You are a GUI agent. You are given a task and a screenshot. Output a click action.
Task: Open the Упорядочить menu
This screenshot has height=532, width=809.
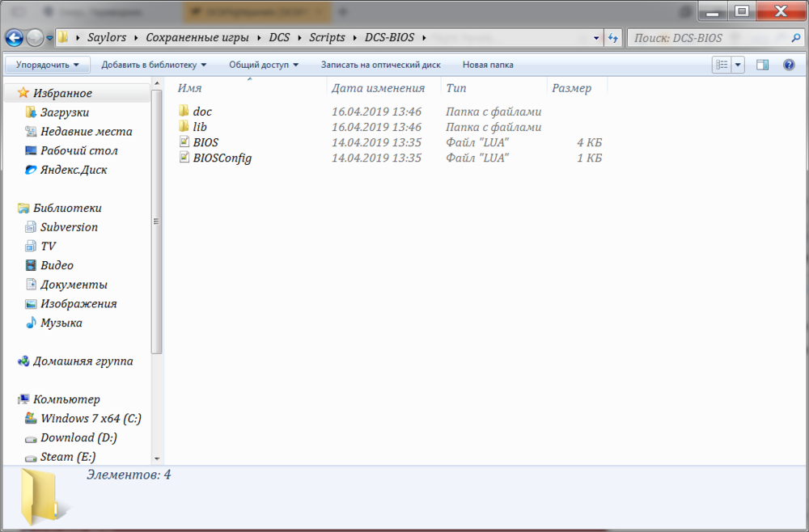point(48,65)
